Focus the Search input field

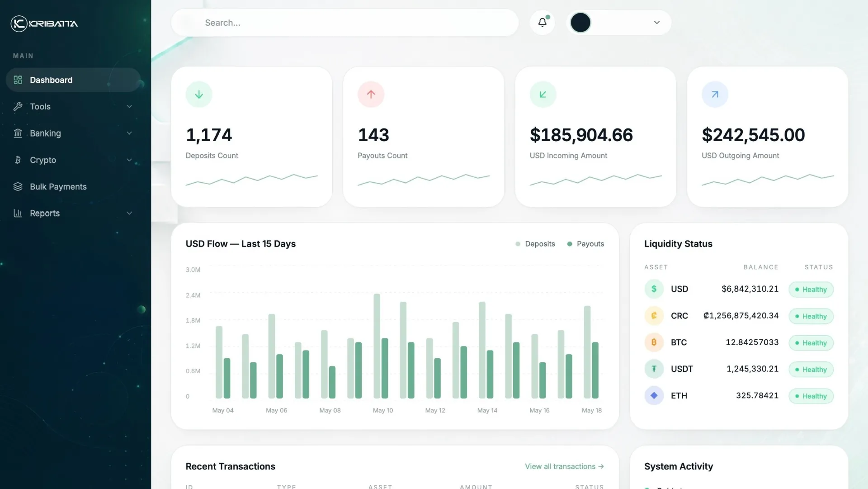pos(344,23)
